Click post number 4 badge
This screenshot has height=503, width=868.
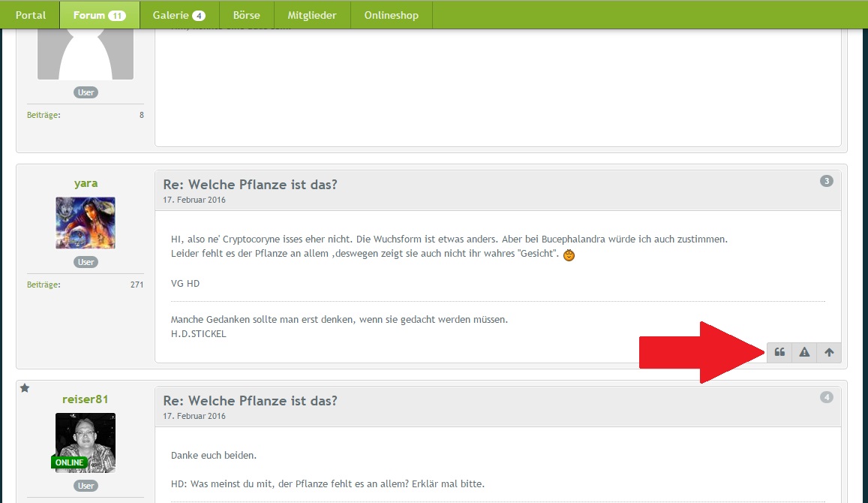tap(826, 397)
